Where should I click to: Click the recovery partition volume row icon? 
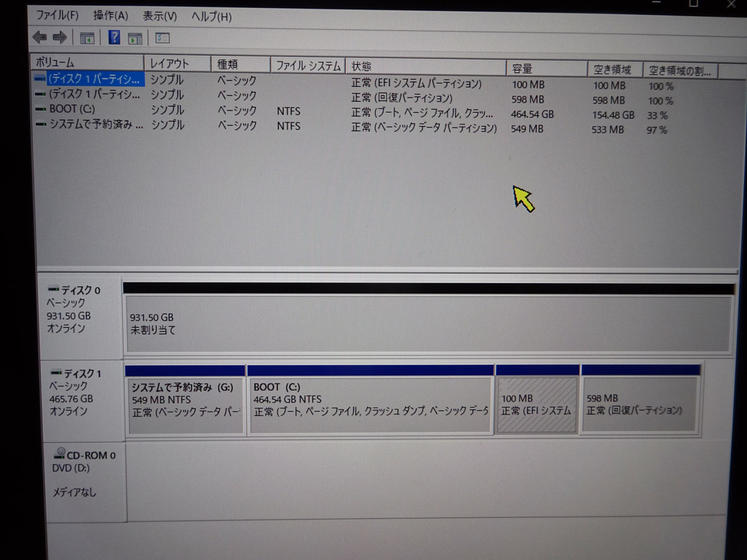click(40, 95)
